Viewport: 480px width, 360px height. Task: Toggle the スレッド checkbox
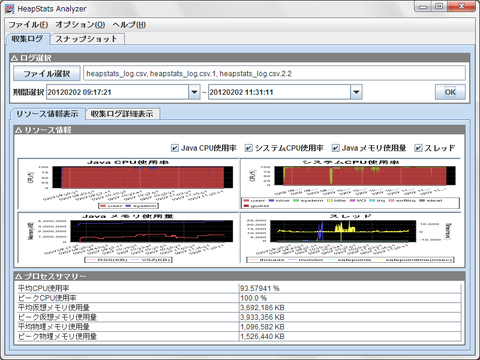(x=418, y=148)
